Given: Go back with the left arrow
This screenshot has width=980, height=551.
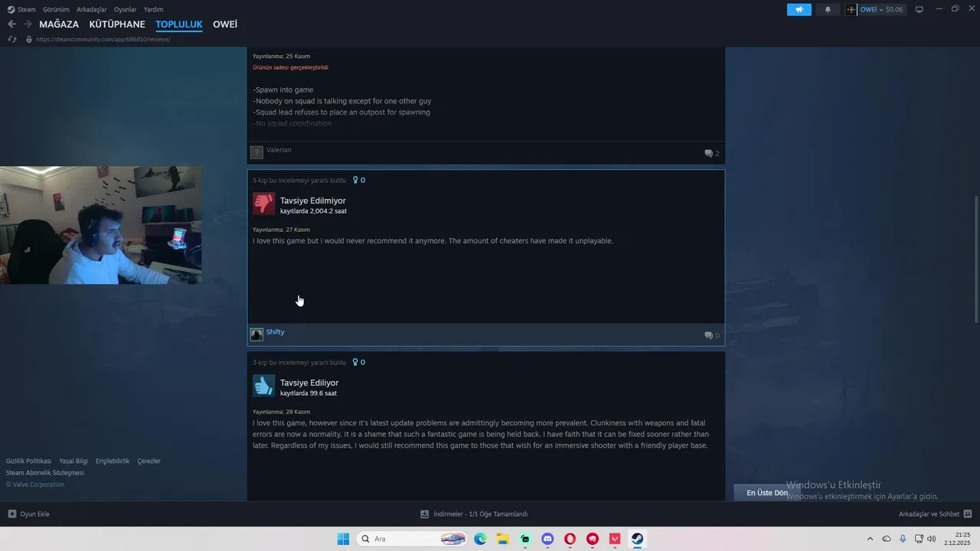Looking at the screenshot, I should 11,24.
